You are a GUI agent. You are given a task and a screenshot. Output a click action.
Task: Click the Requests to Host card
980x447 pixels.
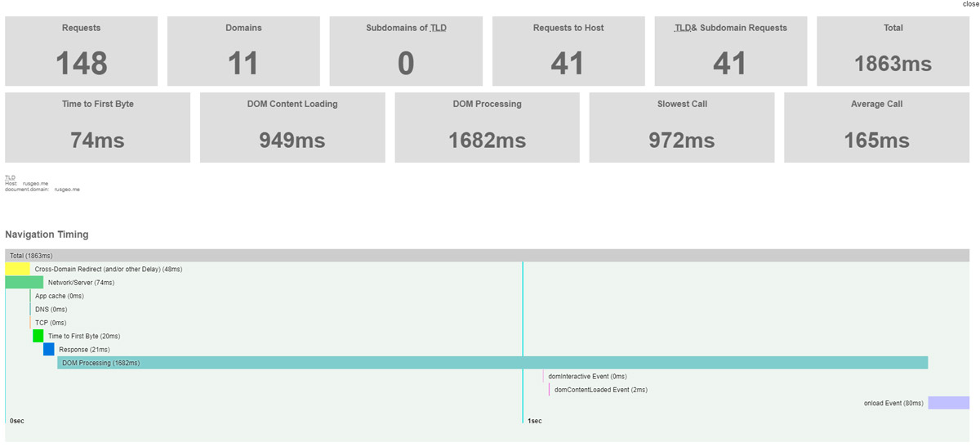coord(568,51)
